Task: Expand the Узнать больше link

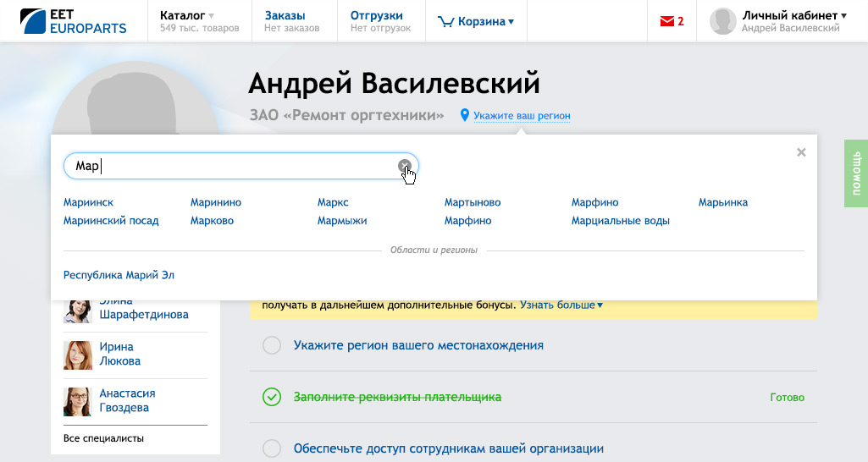Action: 561,305
